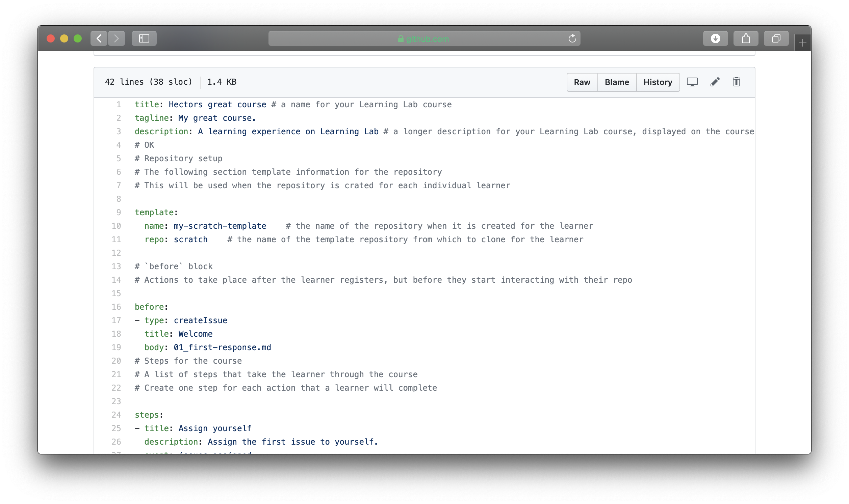Click the Raw view button
The height and width of the screenshot is (504, 849).
582,82
